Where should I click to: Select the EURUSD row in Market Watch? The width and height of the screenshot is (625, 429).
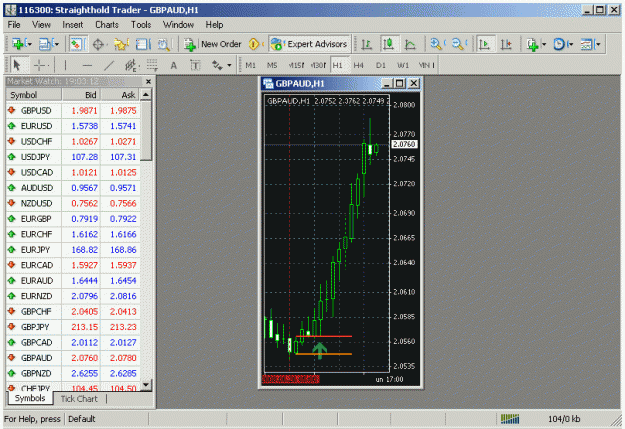[73, 126]
